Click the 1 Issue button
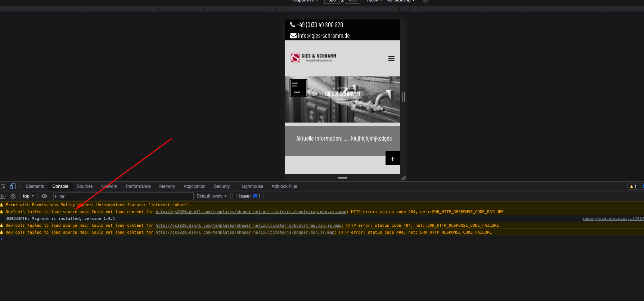The height and width of the screenshot is (301, 644). point(248,196)
